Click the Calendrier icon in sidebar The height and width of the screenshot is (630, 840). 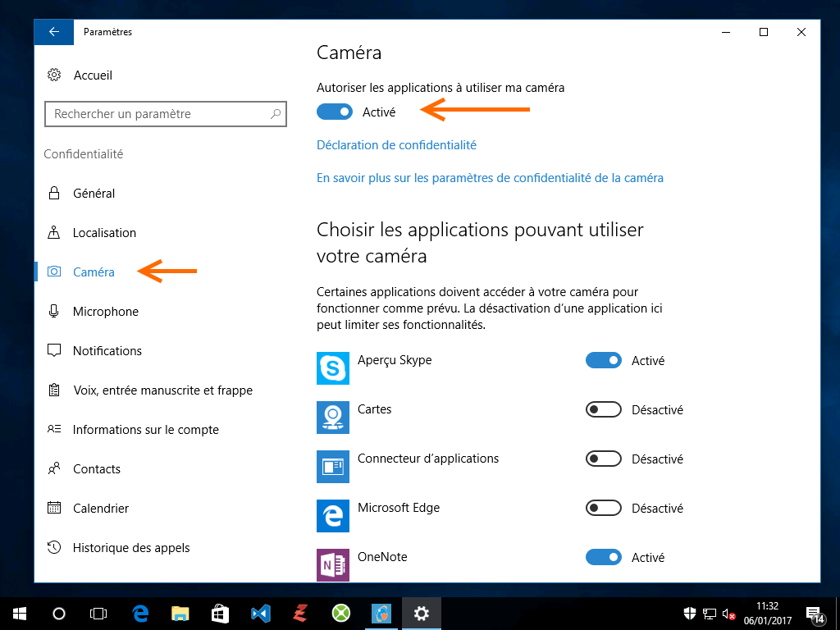pos(54,508)
